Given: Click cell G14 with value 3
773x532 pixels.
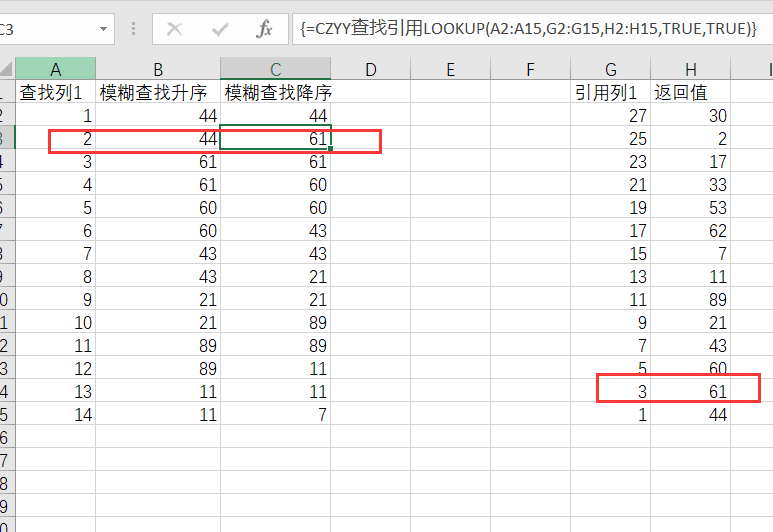Looking at the screenshot, I should coord(611,390).
